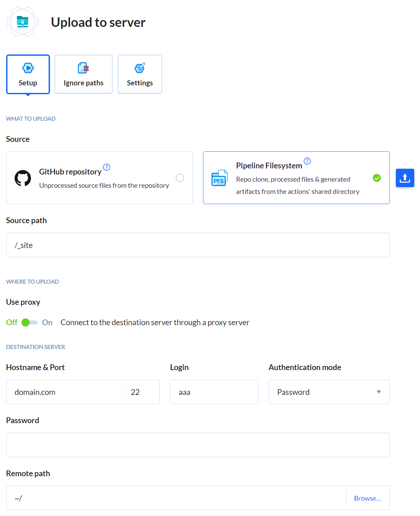Click the PFS filesystem icon
The width and height of the screenshot is (420, 516).
click(219, 178)
